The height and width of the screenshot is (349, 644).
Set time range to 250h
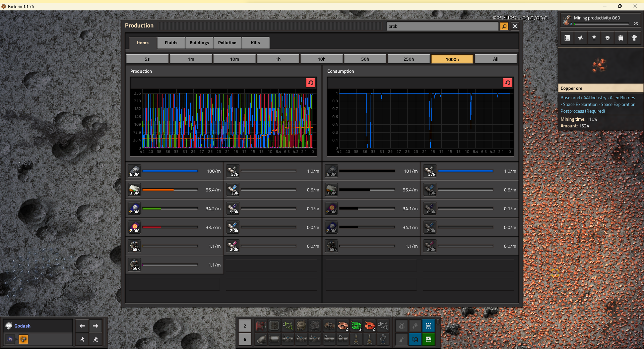click(409, 59)
